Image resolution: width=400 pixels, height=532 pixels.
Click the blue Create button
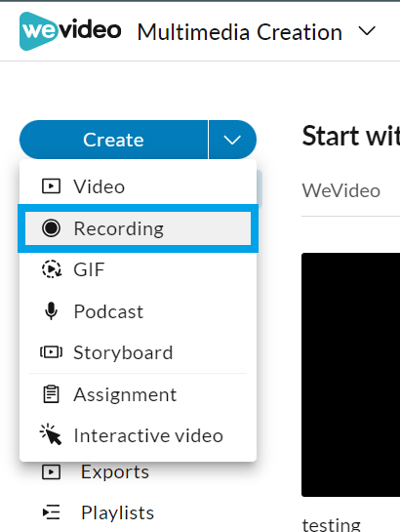click(x=113, y=140)
